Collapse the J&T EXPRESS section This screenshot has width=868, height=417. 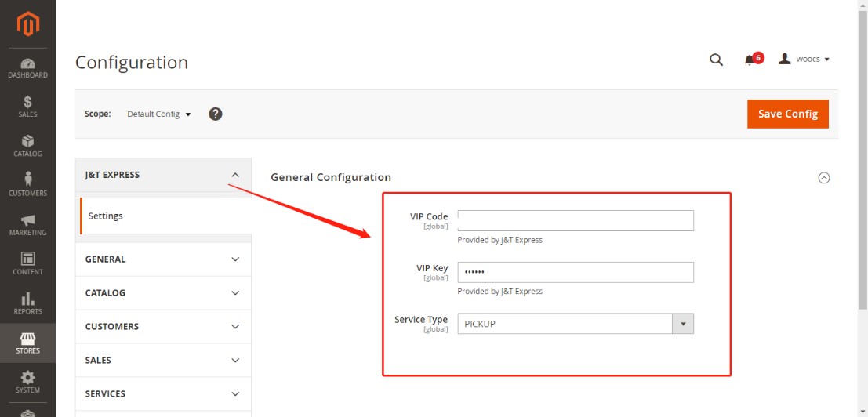click(x=163, y=175)
